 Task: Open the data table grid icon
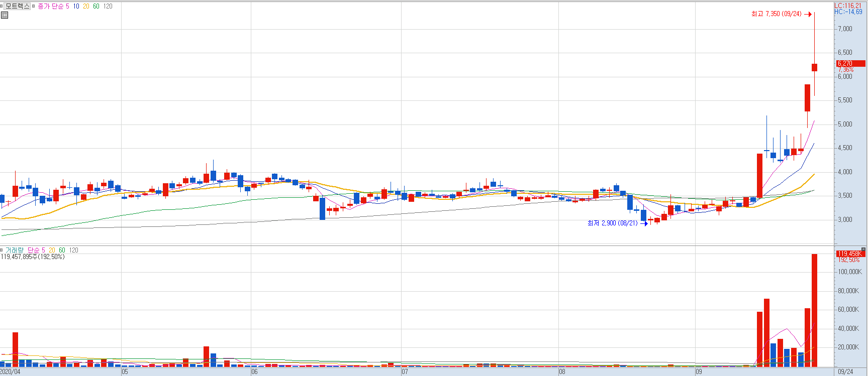click(x=5, y=15)
